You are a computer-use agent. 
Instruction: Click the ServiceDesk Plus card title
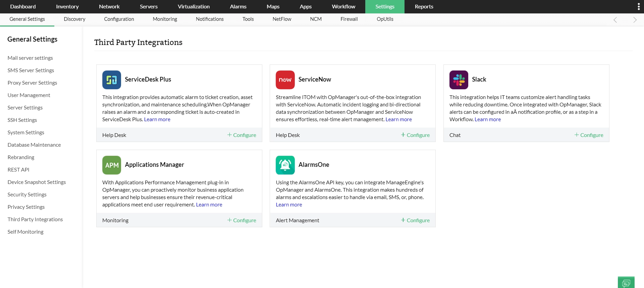[148, 80]
